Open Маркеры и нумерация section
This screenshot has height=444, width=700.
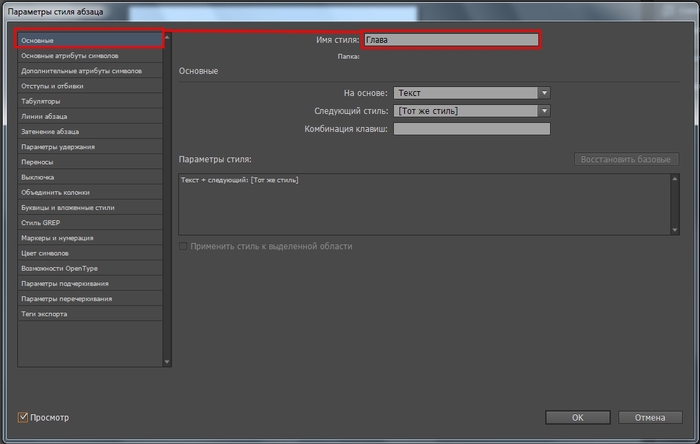pos(88,238)
